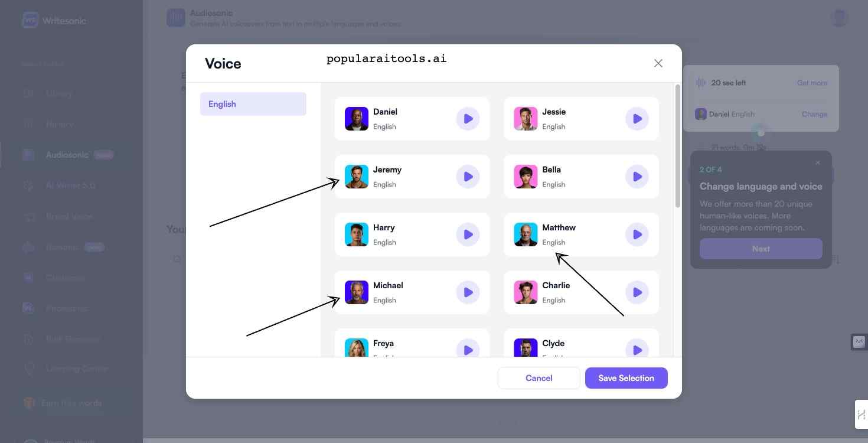The height and width of the screenshot is (443, 868).
Task: Select Charlie's avatar thumbnail
Action: point(526,292)
